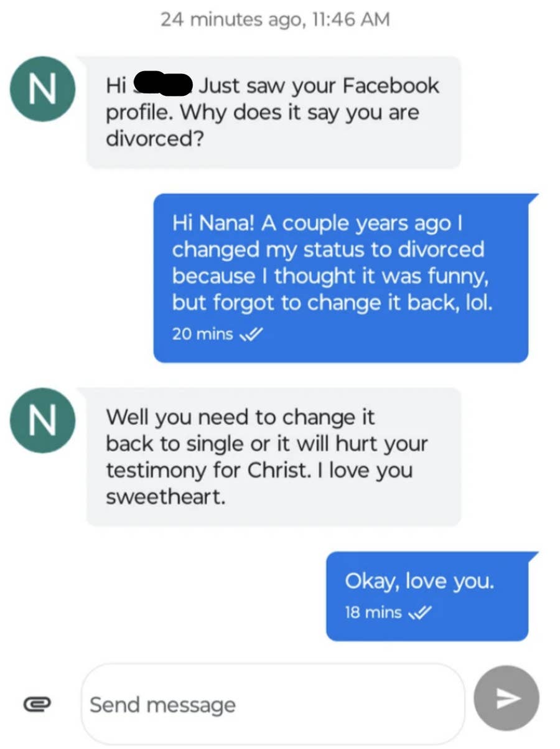The height and width of the screenshot is (749, 560).
Task: Click inside the empty message composition bar
Action: pos(274,704)
